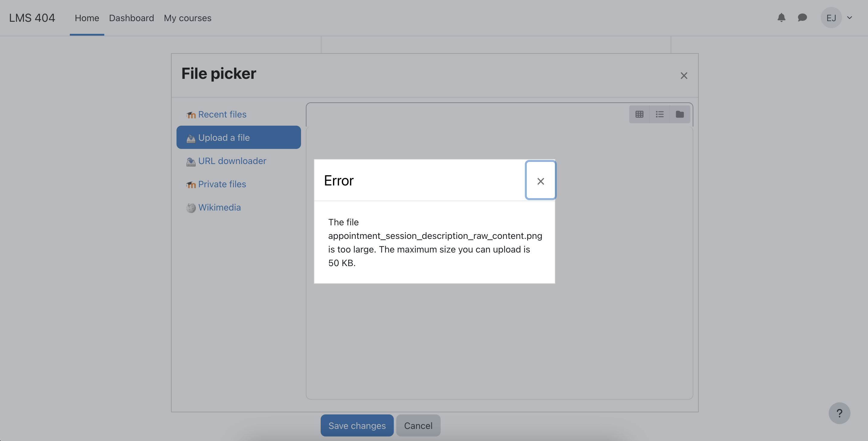The image size is (868, 441).
Task: Expand user menu chevron
Action: click(x=850, y=18)
